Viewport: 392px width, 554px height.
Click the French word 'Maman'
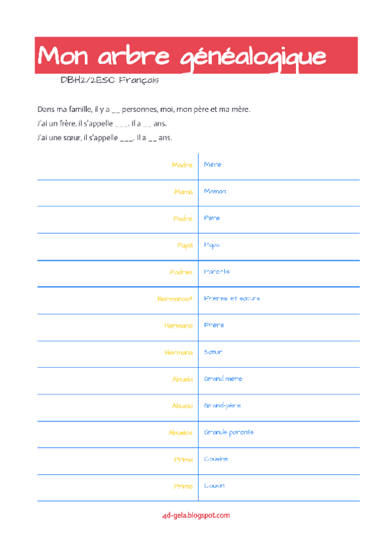coord(215,191)
